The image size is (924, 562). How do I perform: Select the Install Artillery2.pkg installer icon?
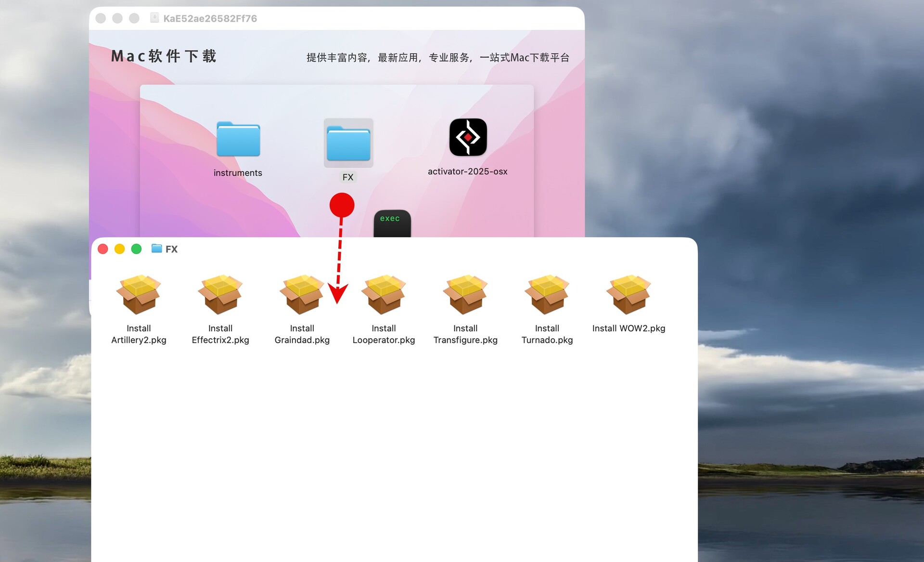(x=139, y=294)
